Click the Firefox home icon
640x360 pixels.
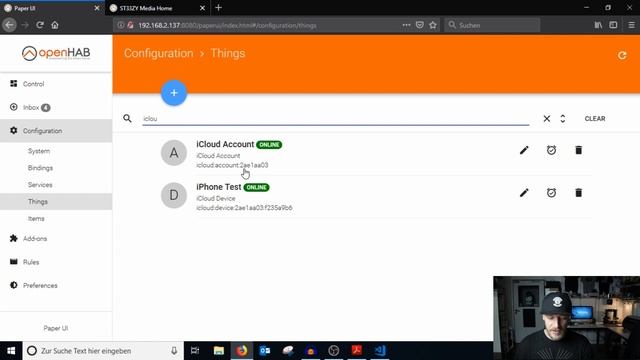coord(55,25)
